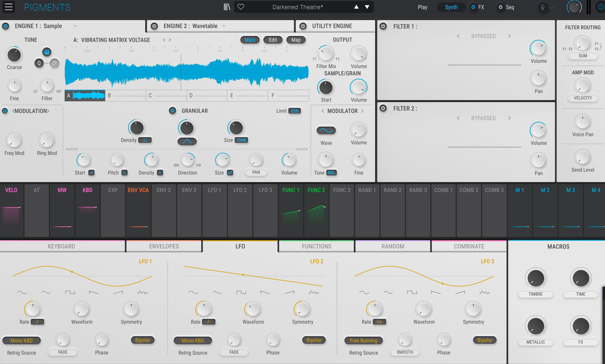Enable Filter 1 power button
This screenshot has width=605, height=364.
383,26
